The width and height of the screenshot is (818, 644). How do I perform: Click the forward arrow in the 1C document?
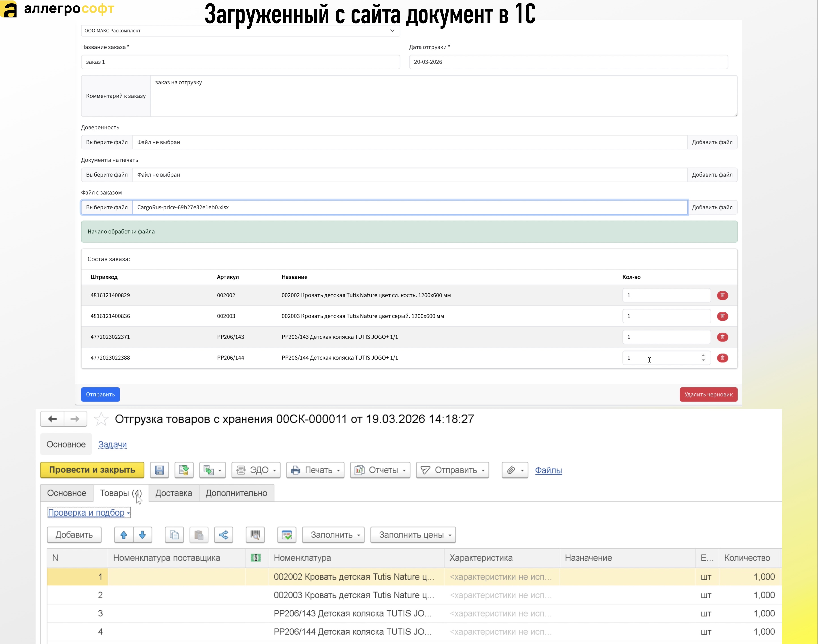75,419
